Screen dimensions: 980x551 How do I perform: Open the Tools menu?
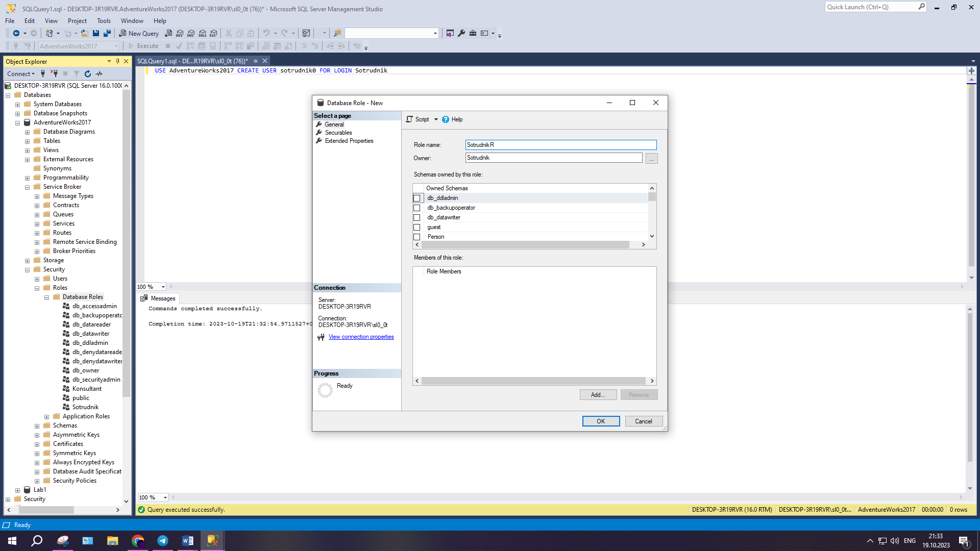coord(104,21)
